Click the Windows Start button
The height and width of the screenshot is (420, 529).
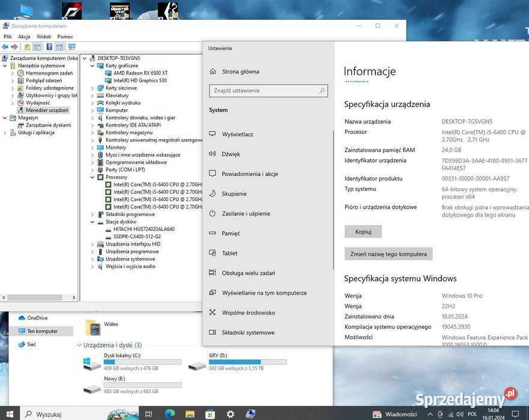pos(10,414)
